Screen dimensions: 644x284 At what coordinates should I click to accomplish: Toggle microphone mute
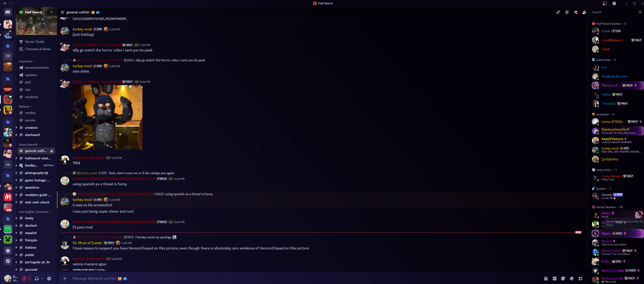pos(24,278)
